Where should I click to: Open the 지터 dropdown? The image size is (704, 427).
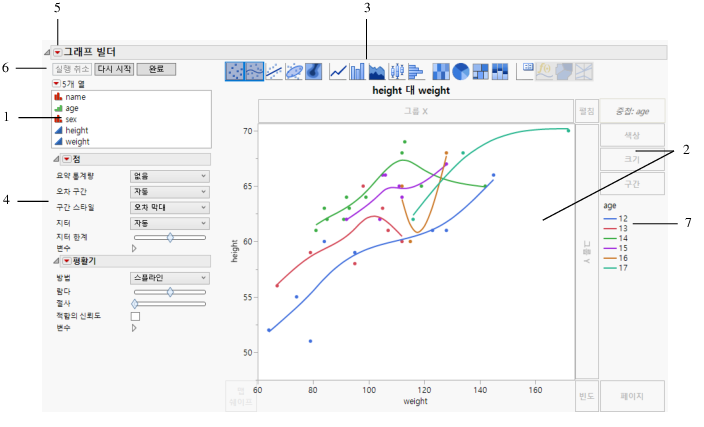point(170,223)
